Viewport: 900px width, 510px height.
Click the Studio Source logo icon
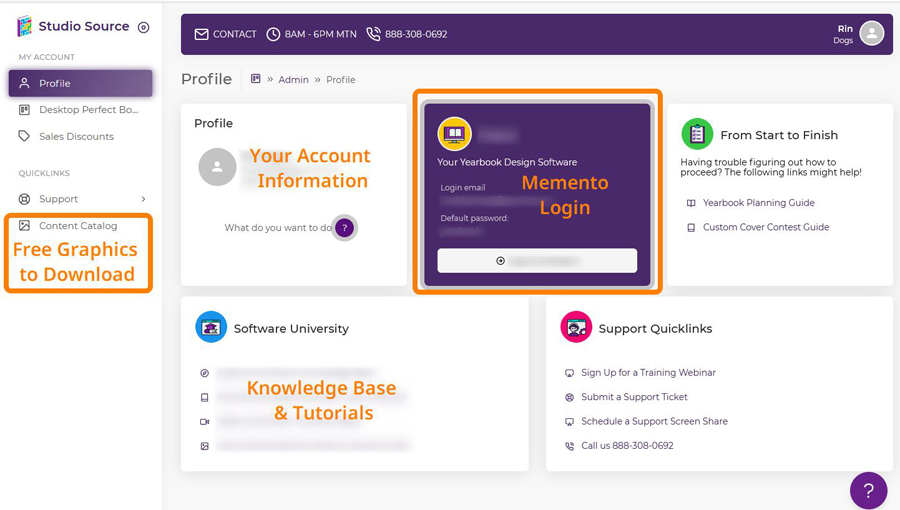coord(24,27)
